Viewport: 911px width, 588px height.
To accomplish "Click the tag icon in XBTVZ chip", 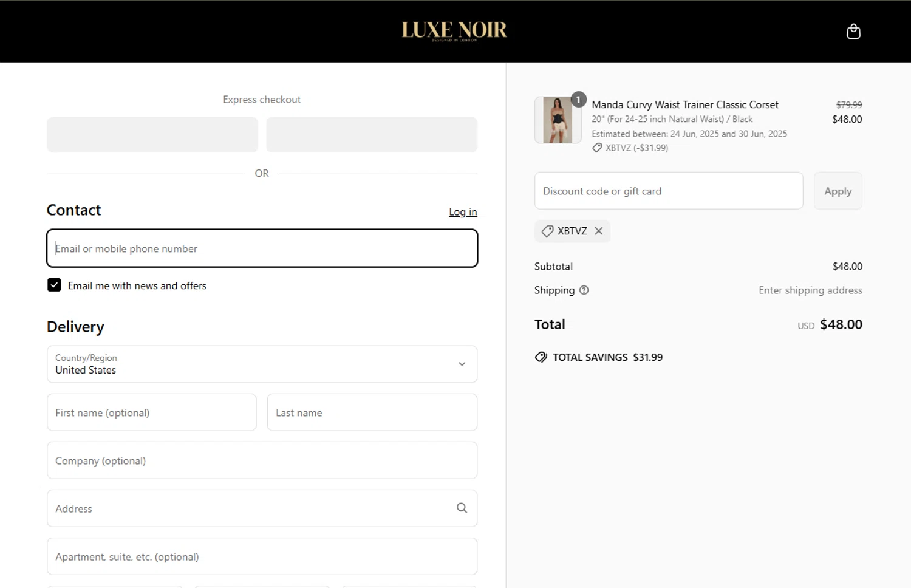I will click(547, 231).
